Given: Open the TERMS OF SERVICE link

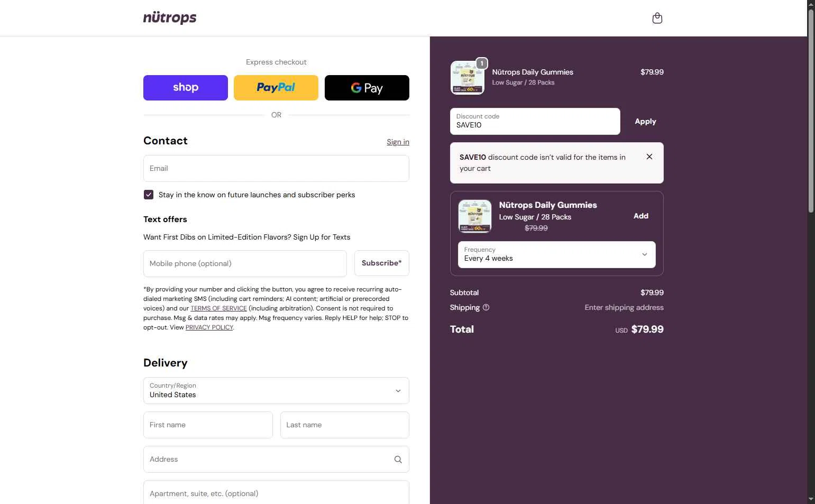Looking at the screenshot, I should click(x=219, y=308).
